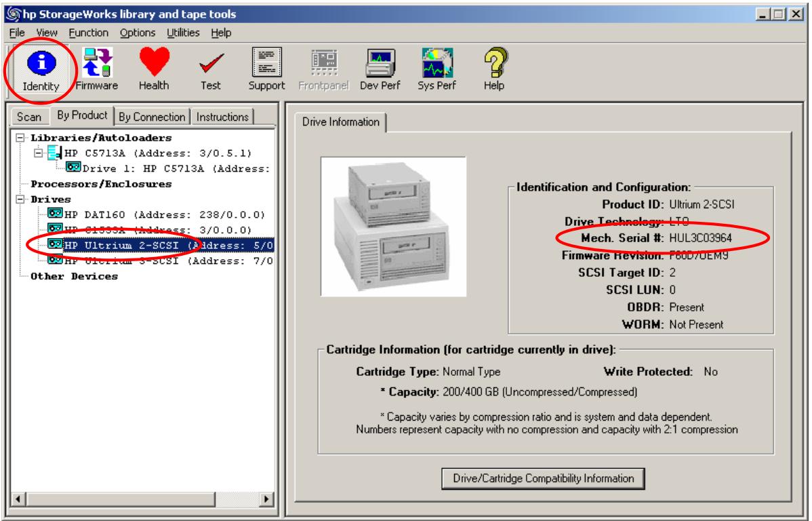The image size is (812, 521).
Task: Click the Product ID value Ultrium 2-SCSI
Action: tap(702, 204)
